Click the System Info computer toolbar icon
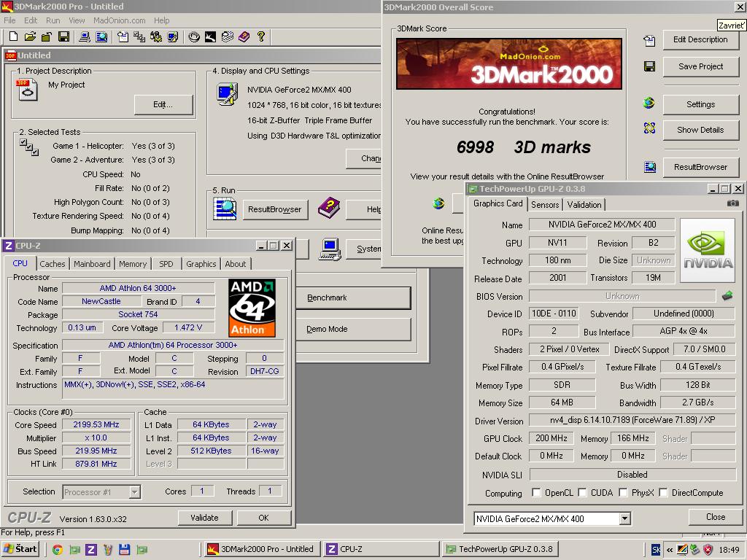The height and width of the screenshot is (560, 747). [85, 36]
